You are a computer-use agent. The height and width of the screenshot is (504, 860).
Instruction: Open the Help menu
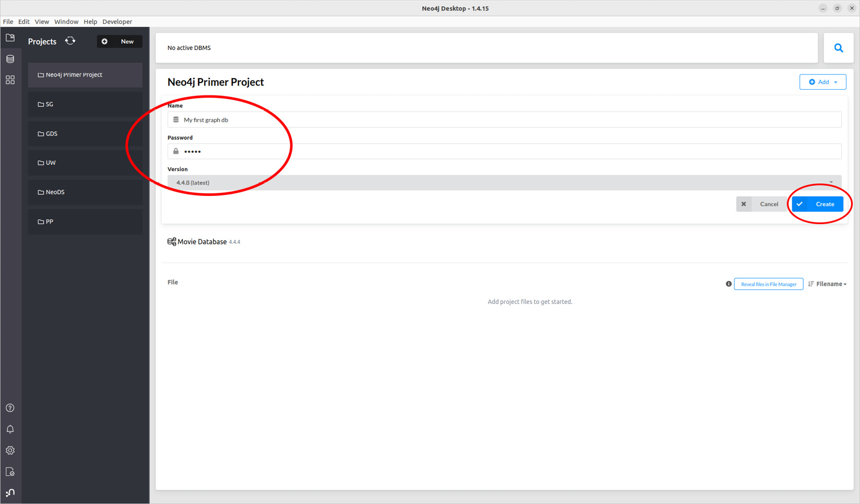90,21
